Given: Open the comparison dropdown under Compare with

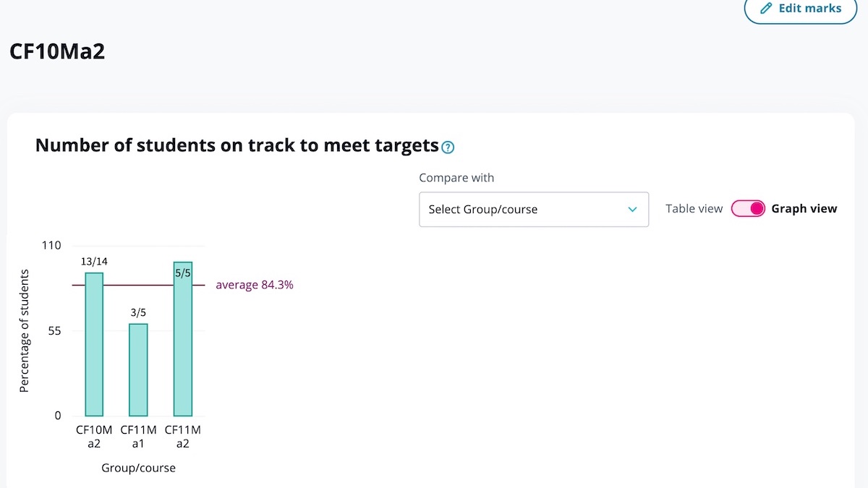Looking at the screenshot, I should (x=533, y=209).
